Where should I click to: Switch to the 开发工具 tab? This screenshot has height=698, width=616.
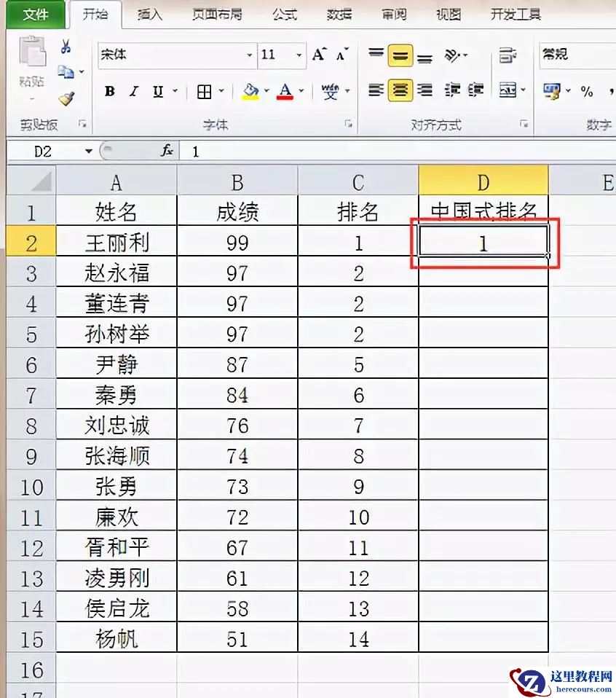516,15
